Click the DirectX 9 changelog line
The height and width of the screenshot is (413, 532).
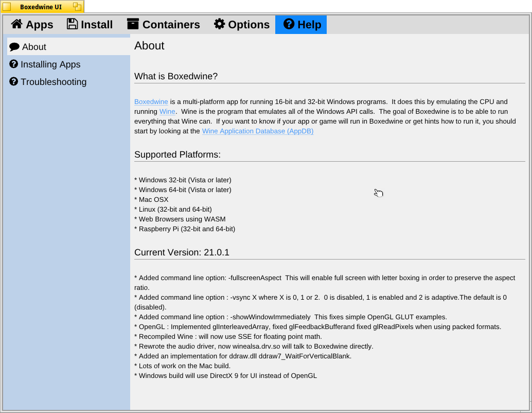(x=226, y=376)
